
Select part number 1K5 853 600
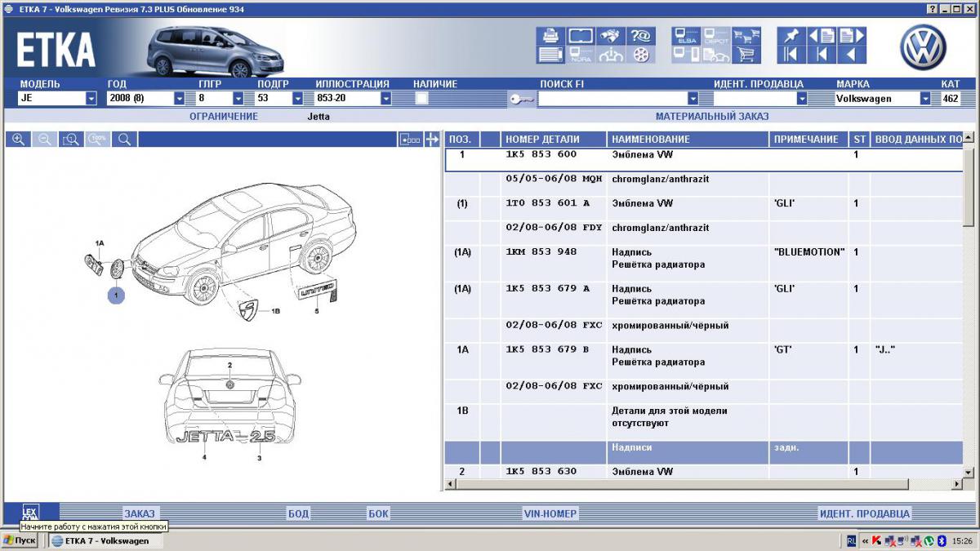(541, 154)
